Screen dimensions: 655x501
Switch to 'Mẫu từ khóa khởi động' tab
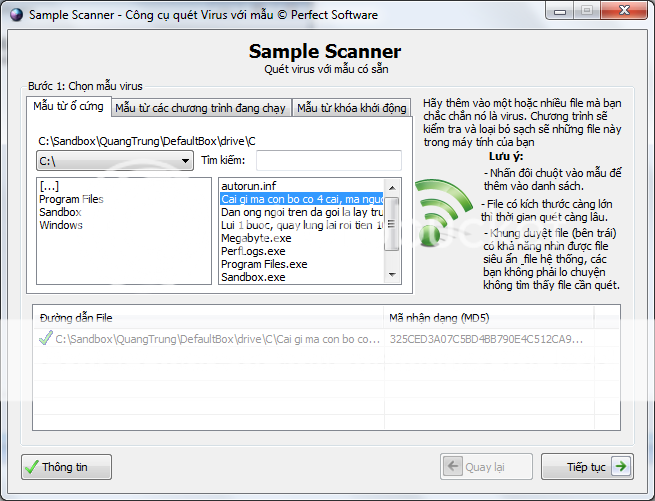[351, 108]
